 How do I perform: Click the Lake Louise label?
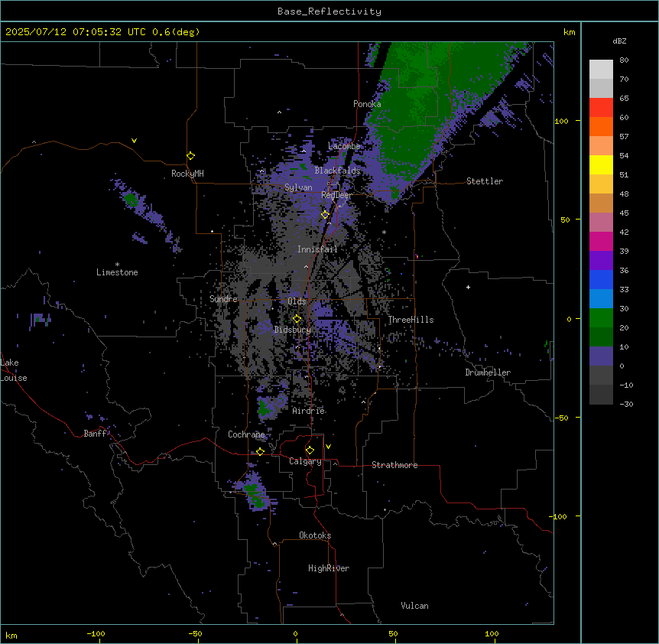pyautogui.click(x=14, y=370)
